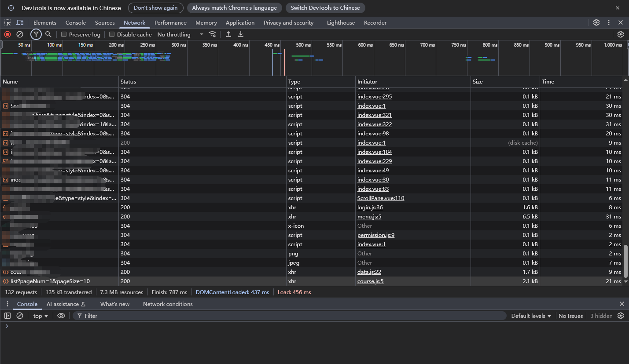Click the export HAR download icon
The height and width of the screenshot is (364, 629).
[x=241, y=34]
